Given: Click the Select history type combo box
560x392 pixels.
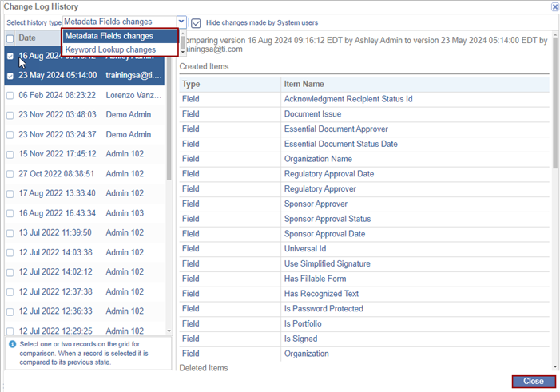Looking at the screenshot, I should point(119,22).
